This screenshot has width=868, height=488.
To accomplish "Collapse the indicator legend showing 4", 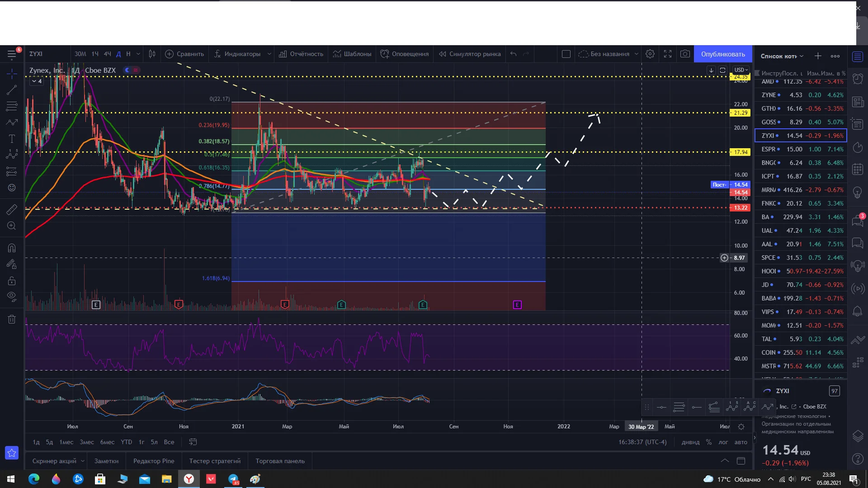I will [37, 81].
